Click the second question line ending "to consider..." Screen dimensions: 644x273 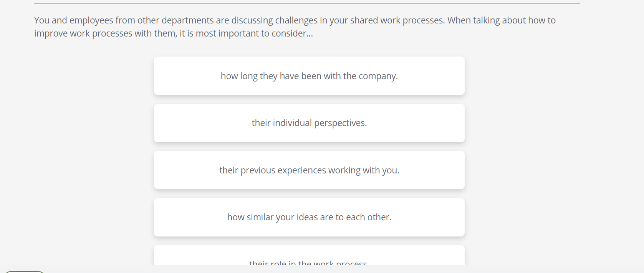174,33
